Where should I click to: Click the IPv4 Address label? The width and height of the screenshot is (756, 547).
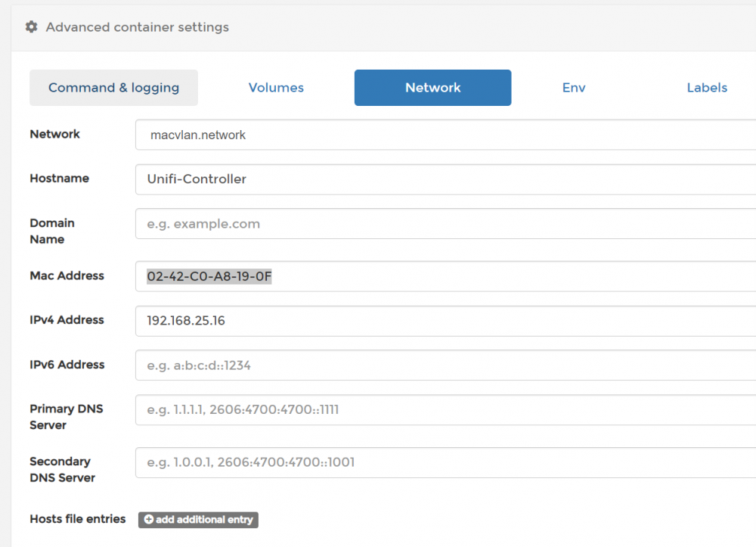[67, 320]
